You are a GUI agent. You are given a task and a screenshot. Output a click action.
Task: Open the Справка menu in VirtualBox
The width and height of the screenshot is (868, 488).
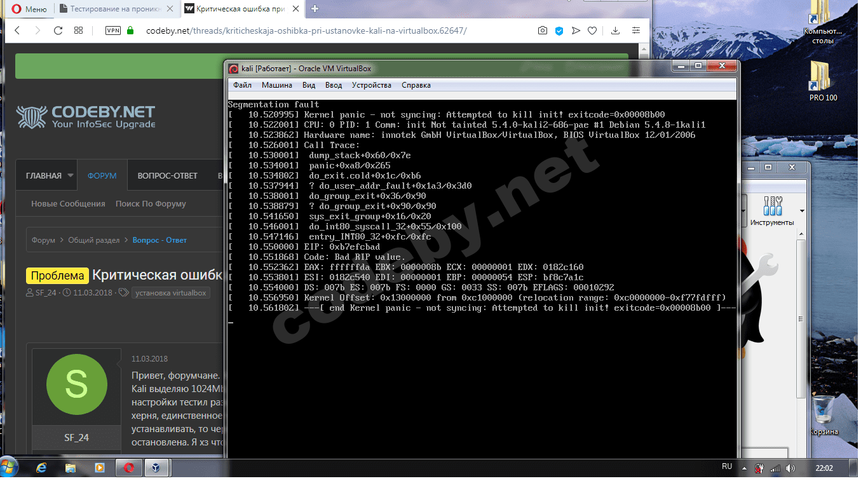coord(416,85)
